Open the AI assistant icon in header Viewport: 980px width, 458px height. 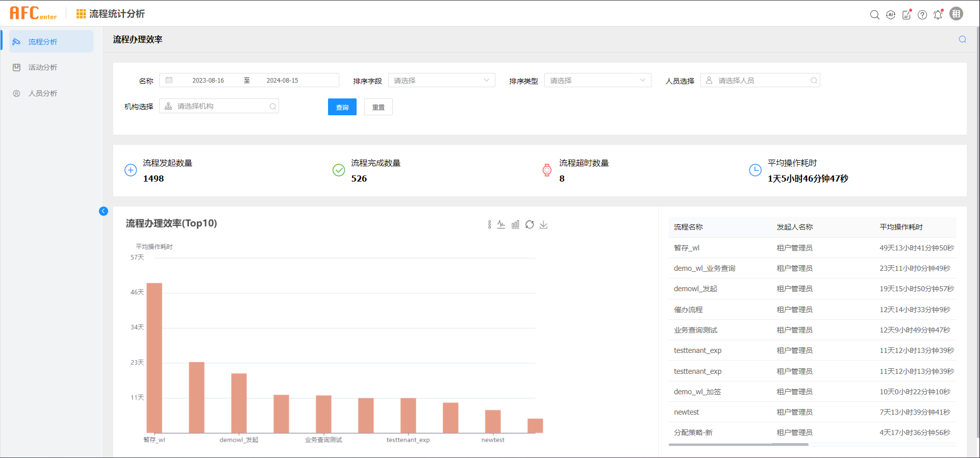891,15
